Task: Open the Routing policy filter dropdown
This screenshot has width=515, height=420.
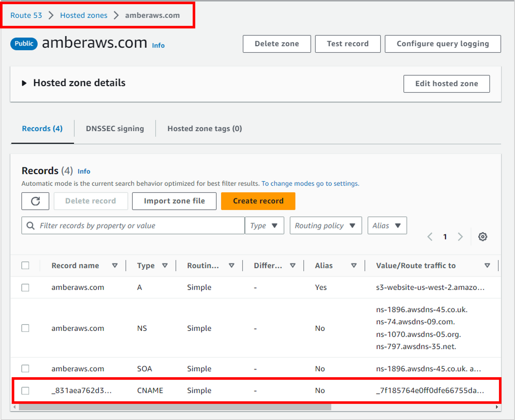Action: [326, 225]
